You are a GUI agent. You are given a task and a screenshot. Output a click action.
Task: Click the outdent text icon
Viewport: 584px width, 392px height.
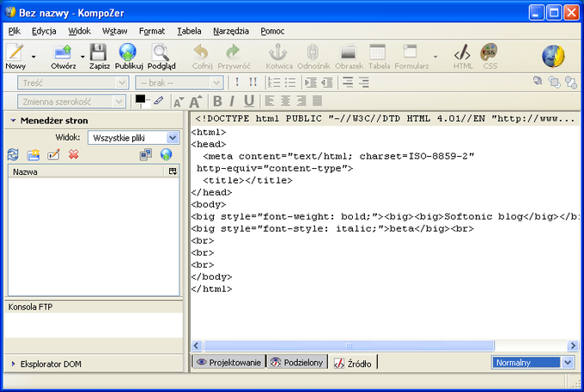pyautogui.click(x=326, y=82)
